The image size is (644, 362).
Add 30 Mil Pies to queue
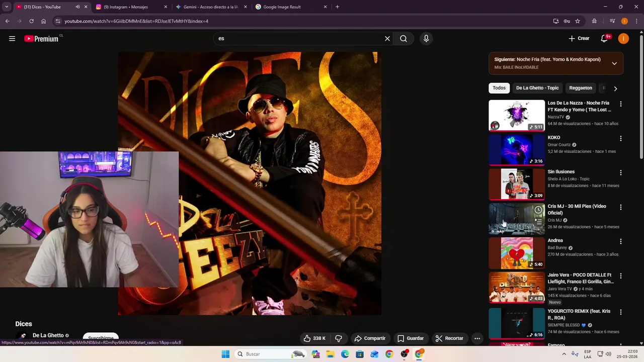538,221
